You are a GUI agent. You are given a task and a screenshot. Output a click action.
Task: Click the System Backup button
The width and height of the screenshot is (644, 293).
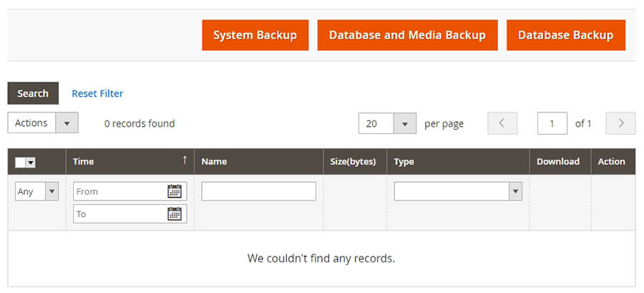pos(255,35)
